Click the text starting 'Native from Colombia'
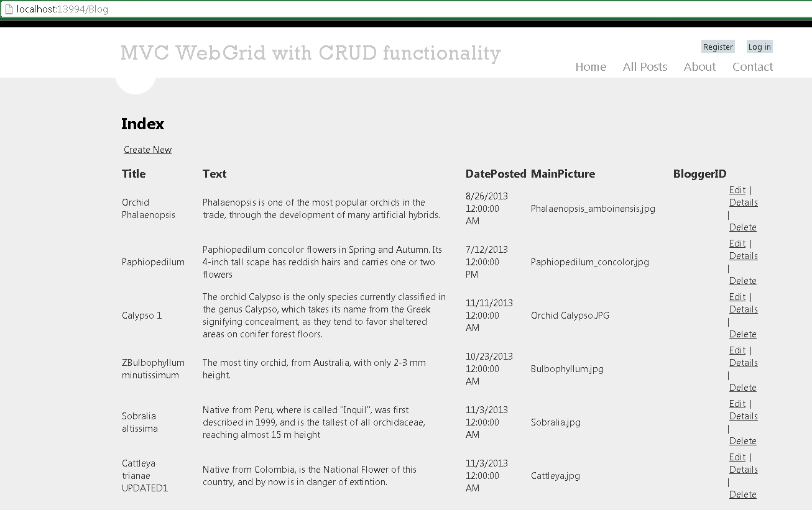Viewport: 812px width, 510px height. click(310, 476)
